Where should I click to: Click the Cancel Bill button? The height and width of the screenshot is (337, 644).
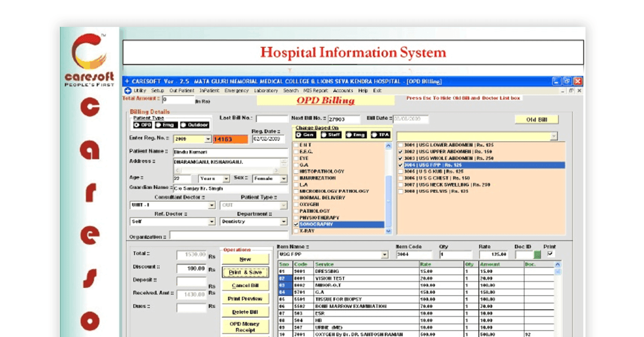(x=245, y=285)
